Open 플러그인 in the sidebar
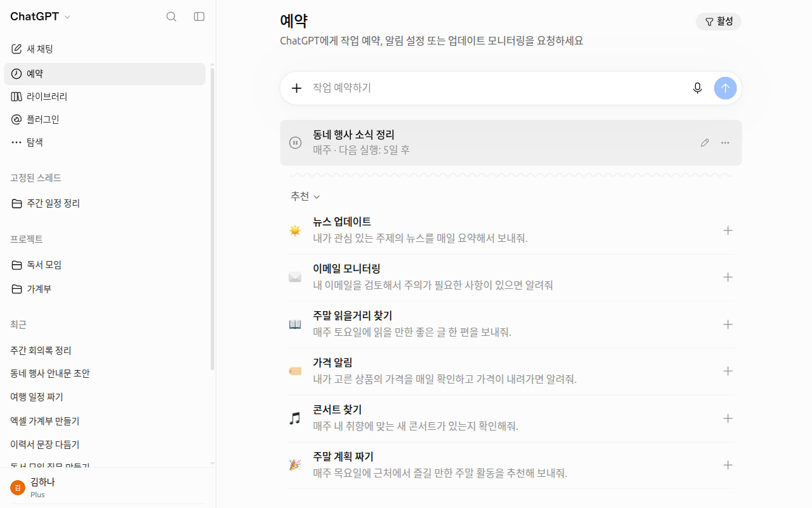812x508 pixels. pyautogui.click(x=105, y=119)
